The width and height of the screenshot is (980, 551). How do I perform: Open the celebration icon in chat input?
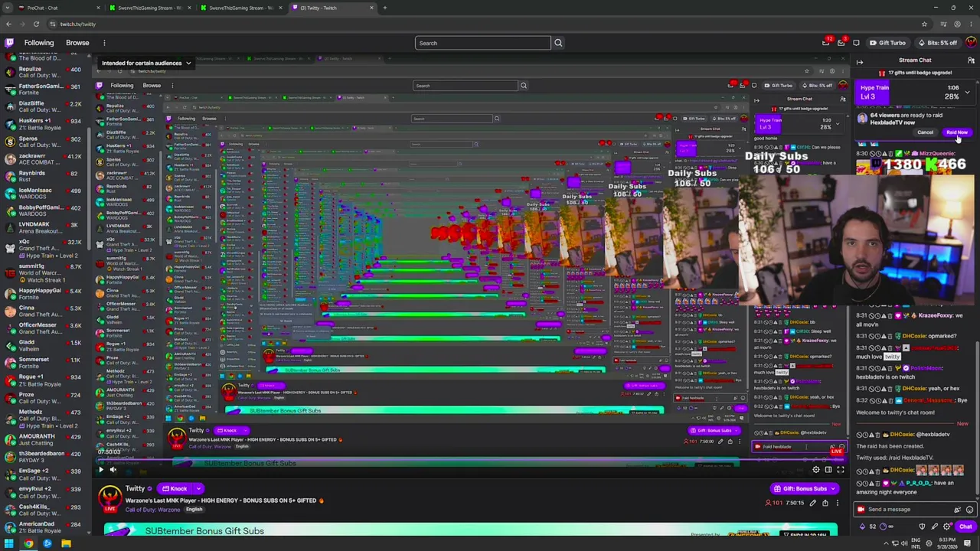pyautogui.click(x=957, y=510)
